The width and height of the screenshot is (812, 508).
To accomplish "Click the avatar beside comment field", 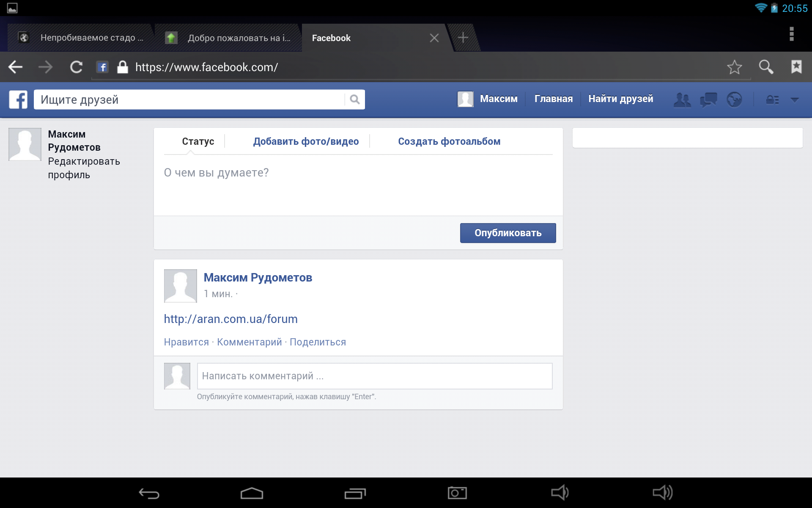I will (177, 376).
